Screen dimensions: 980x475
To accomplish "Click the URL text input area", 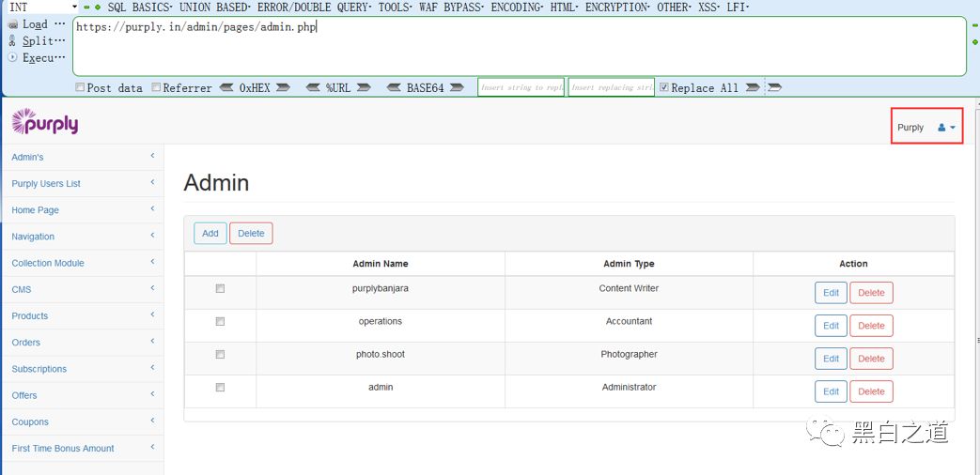I will coord(517,47).
